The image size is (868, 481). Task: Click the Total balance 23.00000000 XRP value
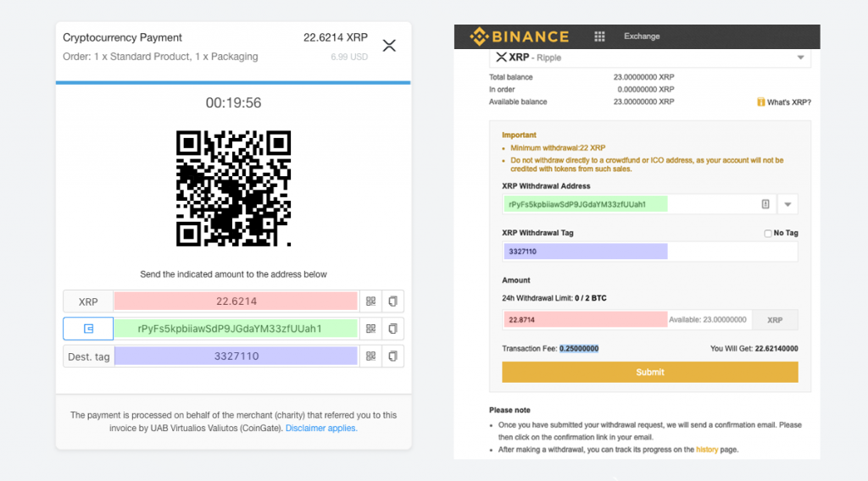coord(644,77)
